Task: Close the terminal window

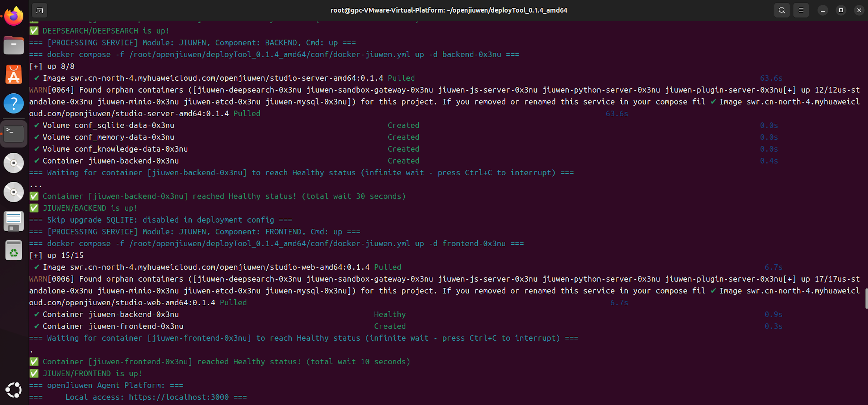Action: pyautogui.click(x=859, y=10)
